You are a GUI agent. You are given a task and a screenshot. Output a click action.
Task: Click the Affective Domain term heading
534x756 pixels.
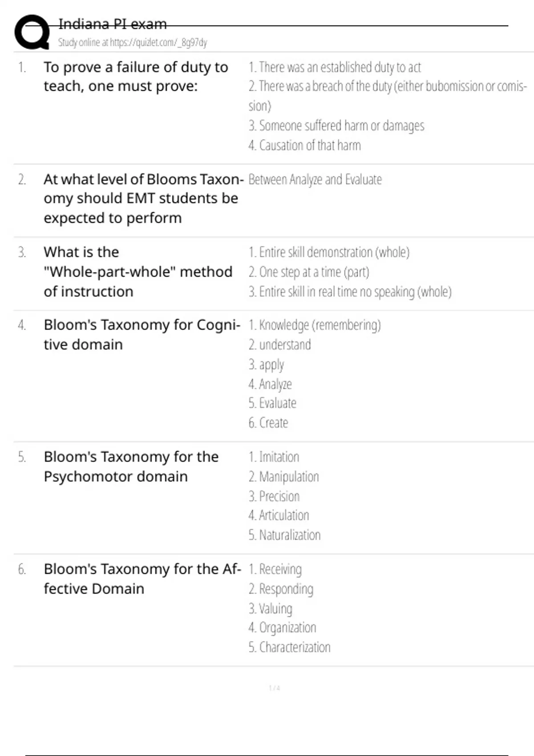click(x=142, y=579)
